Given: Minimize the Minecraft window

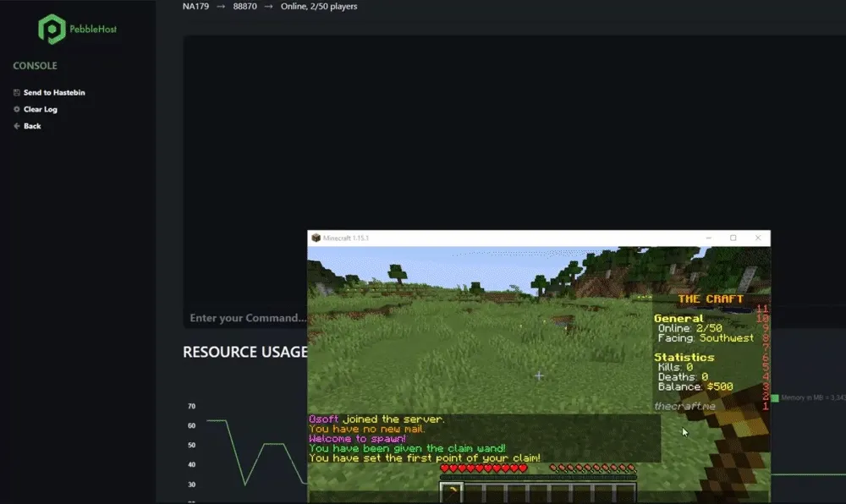Looking at the screenshot, I should point(708,238).
